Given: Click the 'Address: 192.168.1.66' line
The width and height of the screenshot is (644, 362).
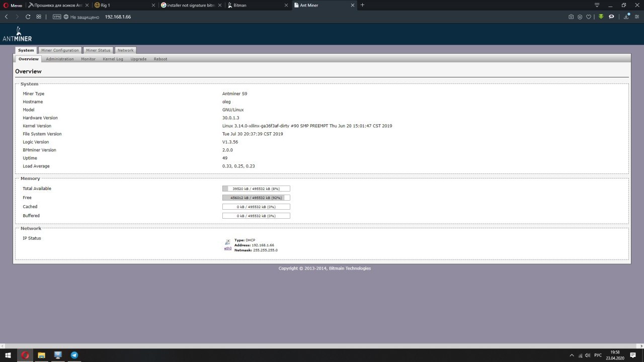Looking at the screenshot, I should (x=254, y=245).
